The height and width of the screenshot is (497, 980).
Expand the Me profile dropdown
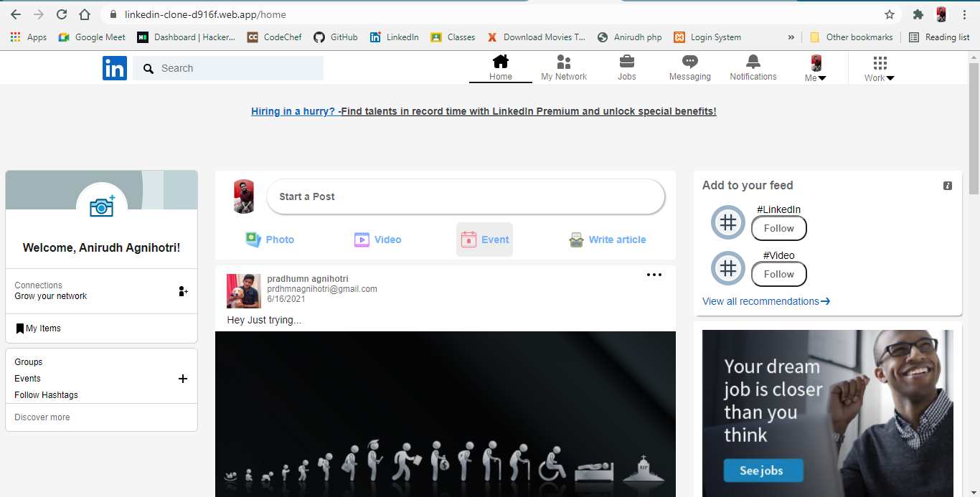click(x=816, y=68)
